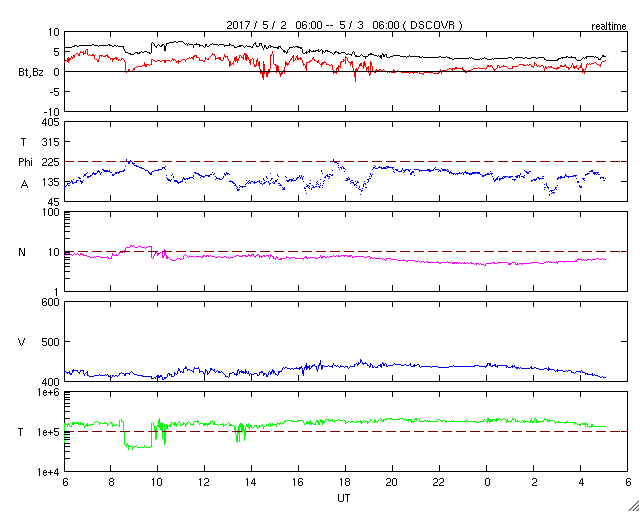
Task: Click the '-5' tick on Bt,Bz panel
Action: pyautogui.click(x=54, y=91)
